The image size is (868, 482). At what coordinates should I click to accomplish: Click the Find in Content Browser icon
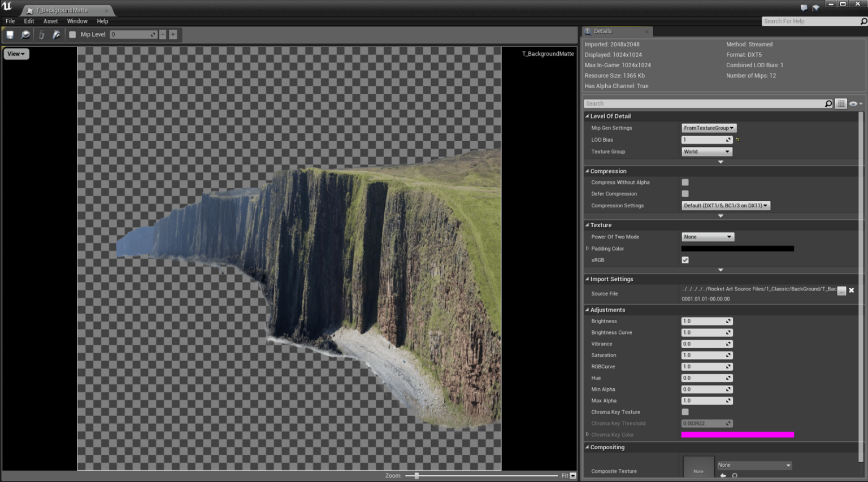(25, 34)
